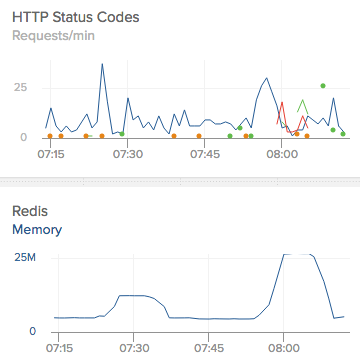The width and height of the screenshot is (360, 362).
Task: Click the green dot just before 07:30
Action: click(122, 134)
